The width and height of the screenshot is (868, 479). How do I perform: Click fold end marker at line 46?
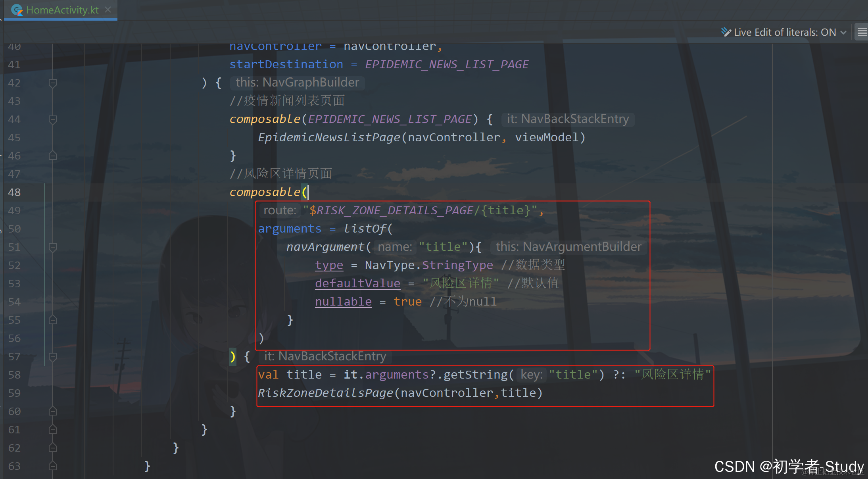[x=52, y=156]
